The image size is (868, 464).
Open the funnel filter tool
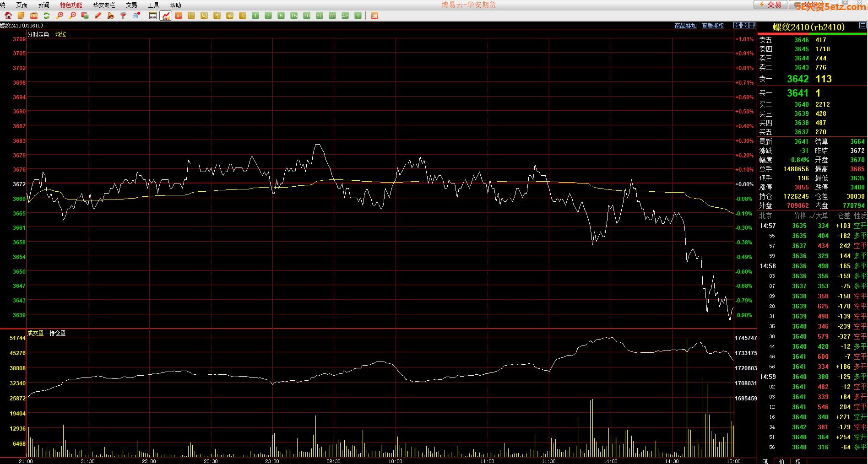coord(123,16)
